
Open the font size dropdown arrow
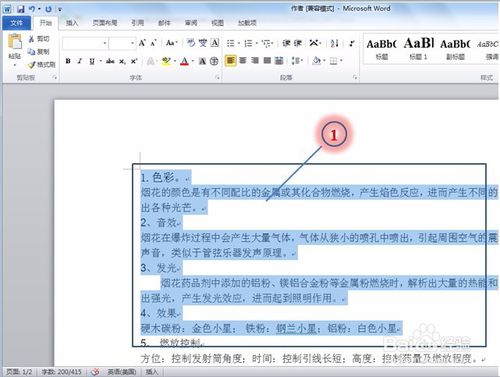(132, 43)
